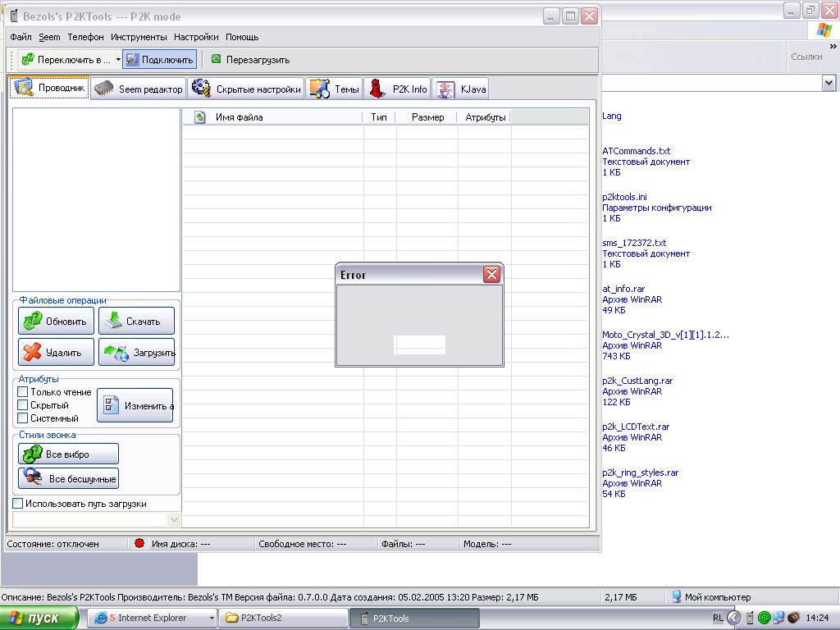Click the Изменить а attributes button
The height and width of the screenshot is (630, 840).
pos(135,405)
